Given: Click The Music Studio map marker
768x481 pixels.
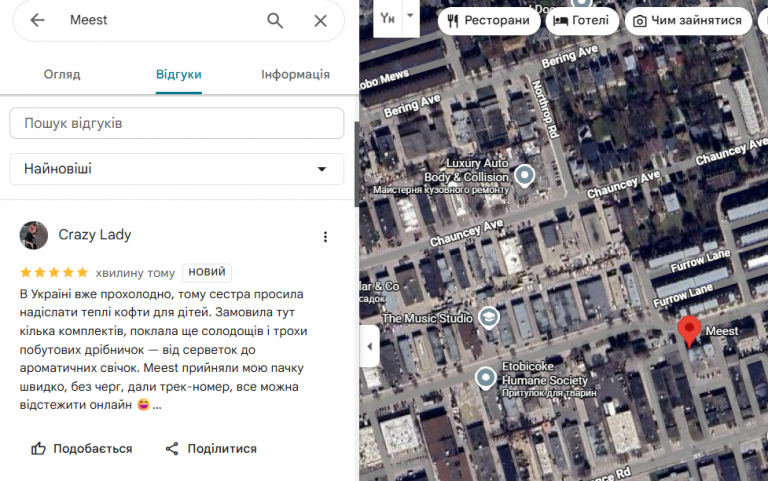Looking at the screenshot, I should coord(488,318).
